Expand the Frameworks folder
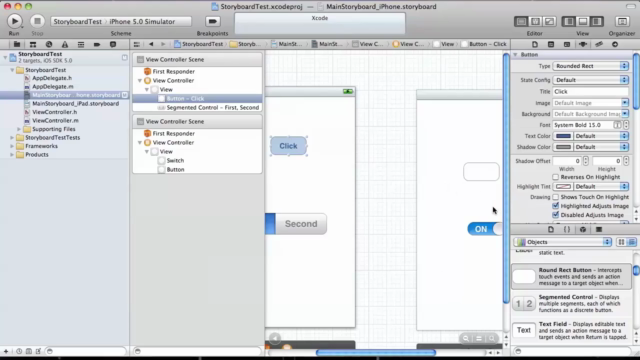The height and width of the screenshot is (360, 640). [12, 146]
